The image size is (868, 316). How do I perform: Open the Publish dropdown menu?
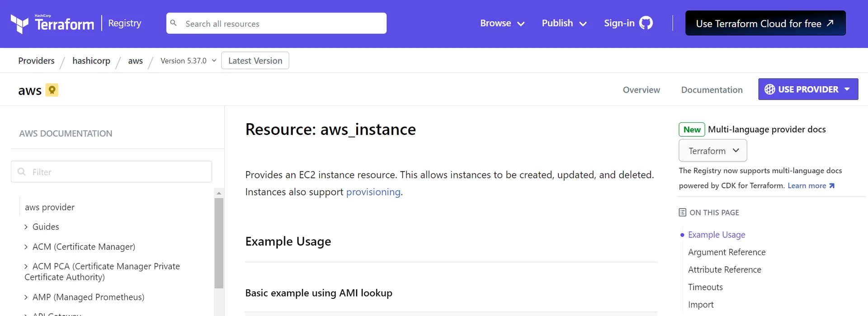point(564,23)
